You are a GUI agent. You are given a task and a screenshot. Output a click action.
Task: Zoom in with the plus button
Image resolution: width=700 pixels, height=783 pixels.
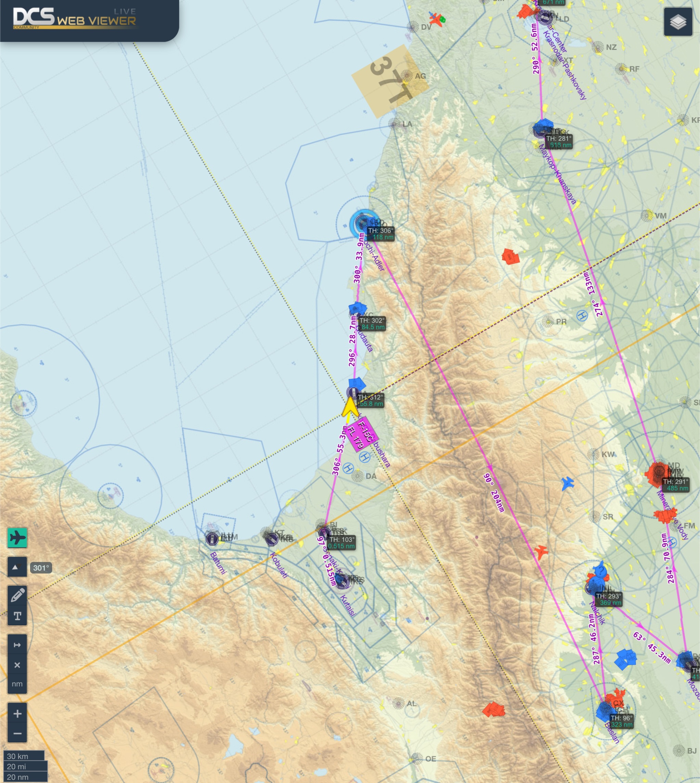17,714
